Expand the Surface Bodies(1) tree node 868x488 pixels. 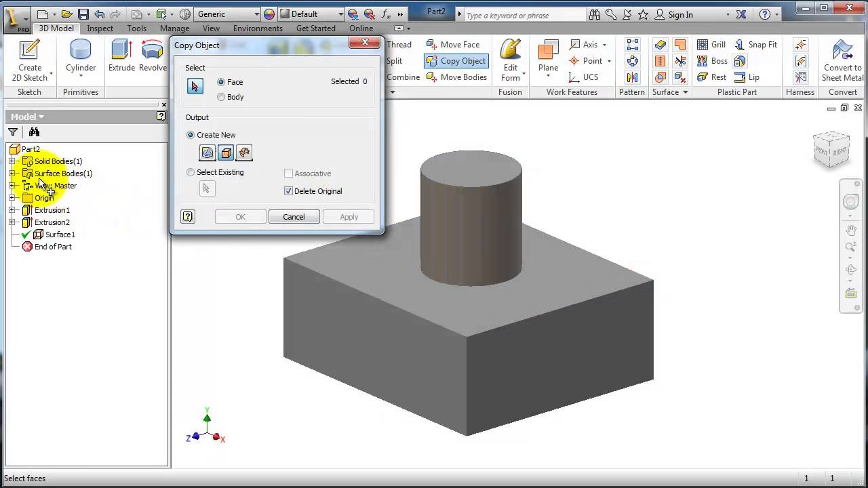click(12, 174)
